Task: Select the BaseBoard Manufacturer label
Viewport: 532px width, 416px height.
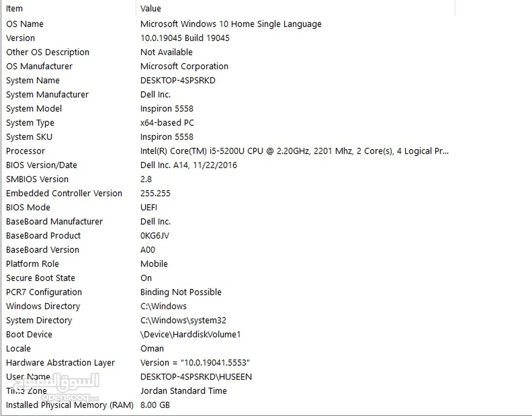Action: 54,221
